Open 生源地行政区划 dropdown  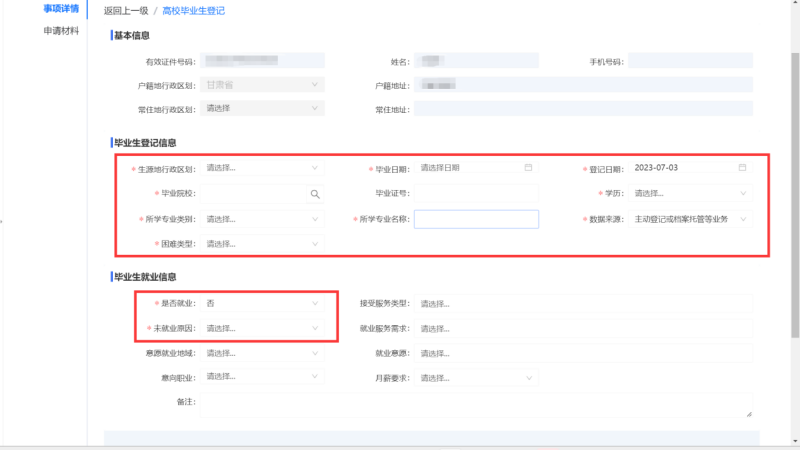click(262, 168)
